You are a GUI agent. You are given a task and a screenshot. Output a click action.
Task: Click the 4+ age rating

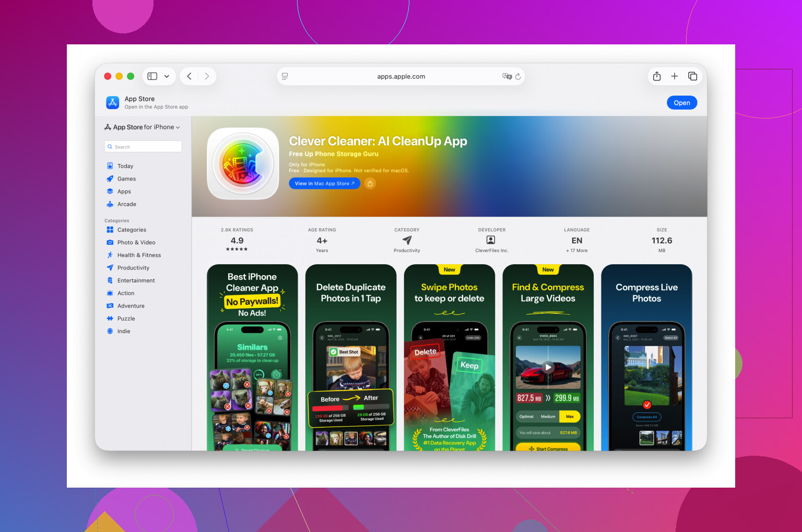(x=322, y=241)
